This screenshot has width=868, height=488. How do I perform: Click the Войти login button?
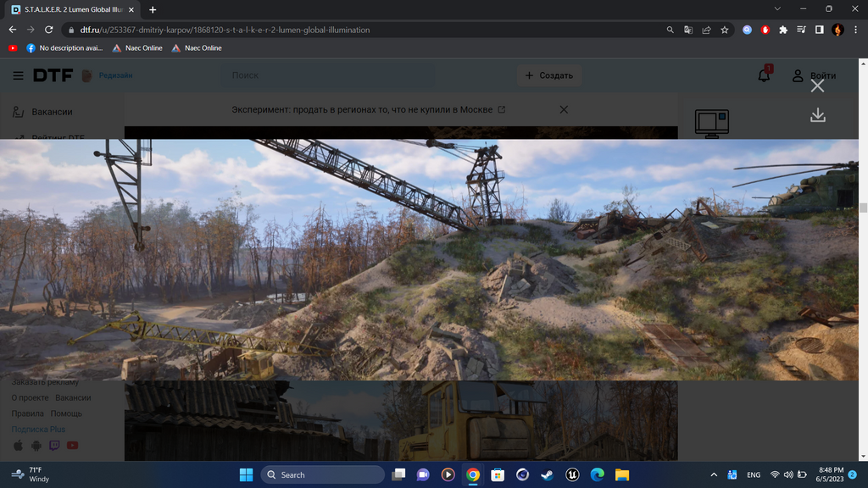tap(814, 75)
